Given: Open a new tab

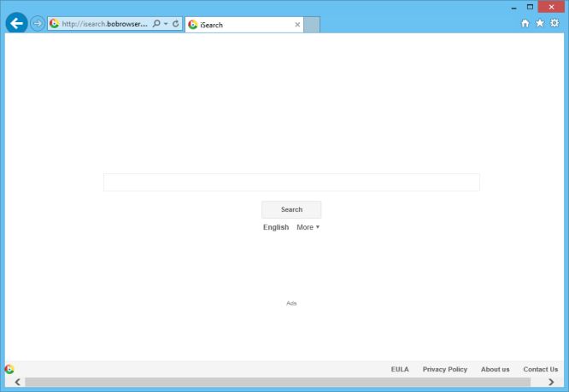Looking at the screenshot, I should coord(312,25).
